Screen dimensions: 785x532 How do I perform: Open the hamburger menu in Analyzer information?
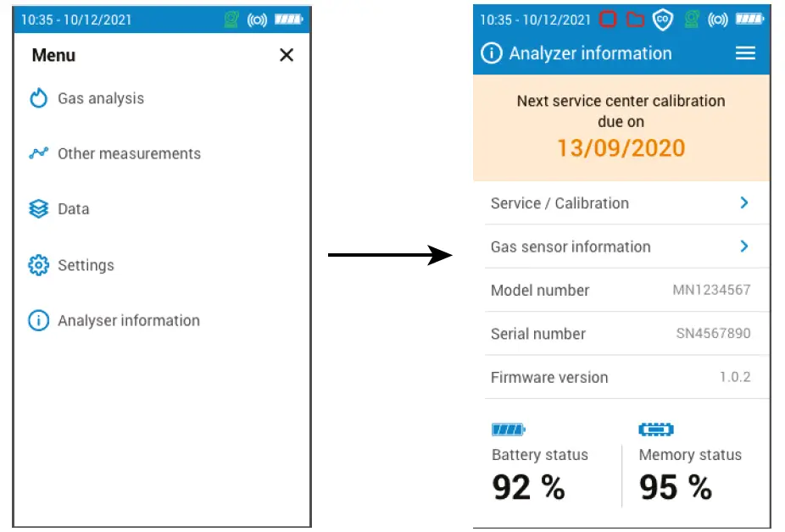[x=745, y=53]
